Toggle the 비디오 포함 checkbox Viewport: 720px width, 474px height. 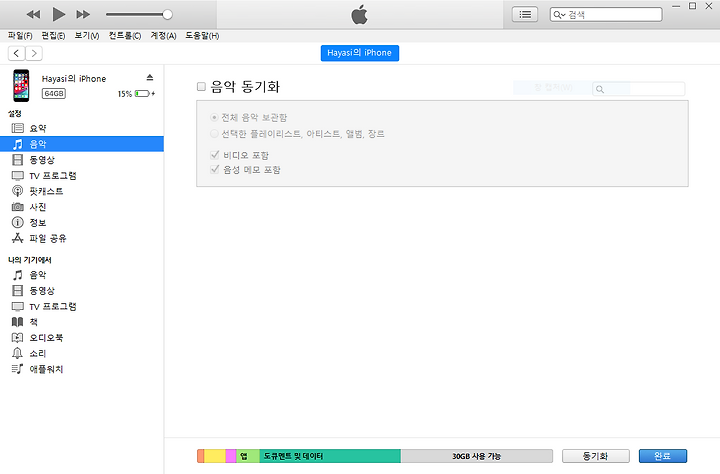(214, 155)
